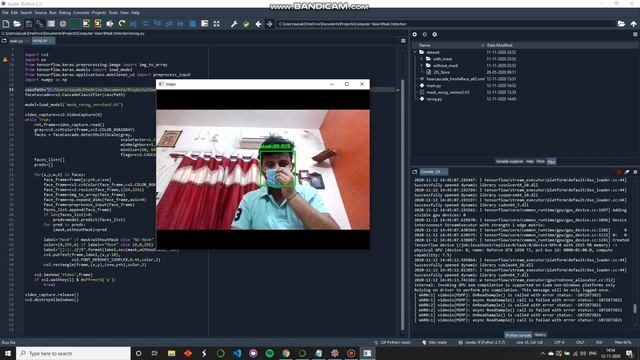Viewport: 640px width, 360px height.
Task: Open the File menu
Action: pyautogui.click(x=5, y=13)
